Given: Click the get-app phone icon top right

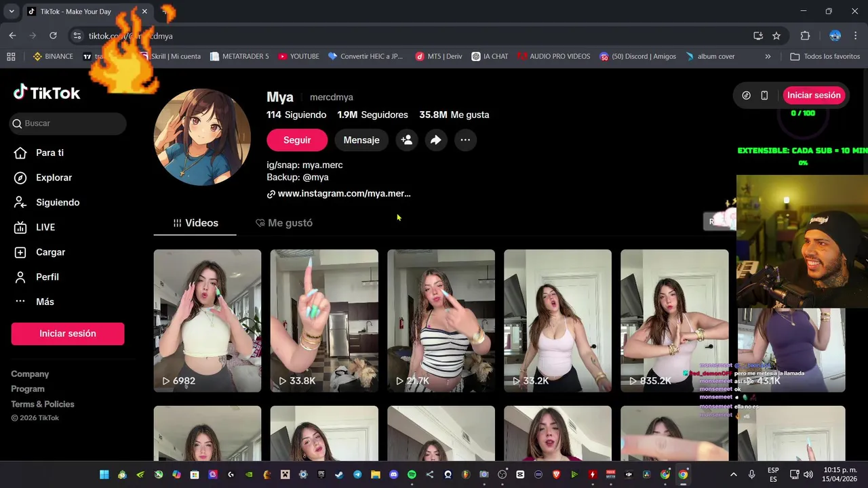Looking at the screenshot, I should (x=764, y=96).
